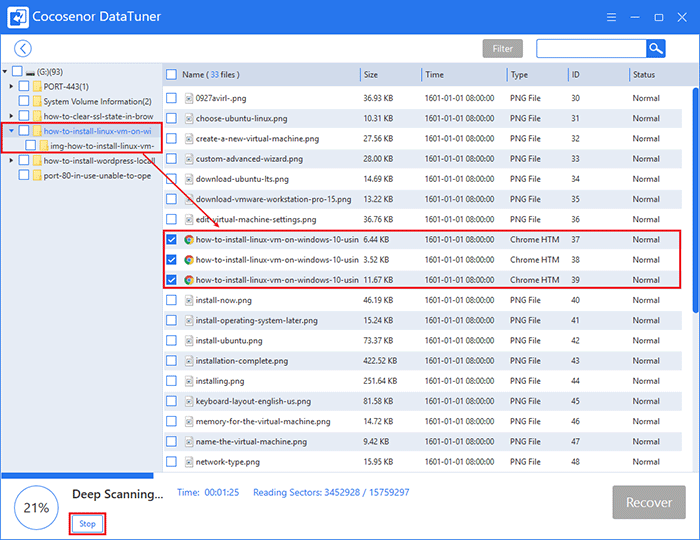Click the file icon of installing.png
Image resolution: width=700 pixels, height=540 pixels.
189,381
